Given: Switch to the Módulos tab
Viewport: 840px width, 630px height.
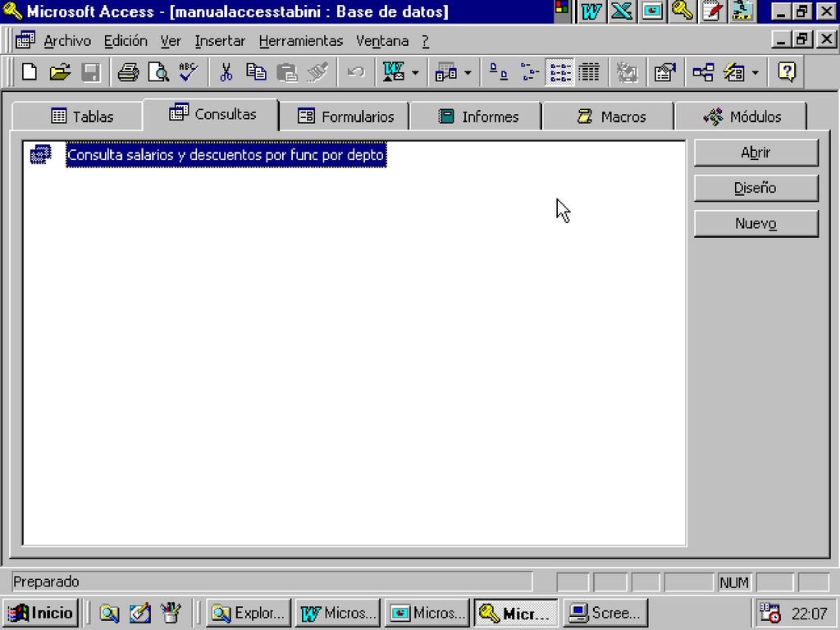Looking at the screenshot, I should tap(741, 116).
